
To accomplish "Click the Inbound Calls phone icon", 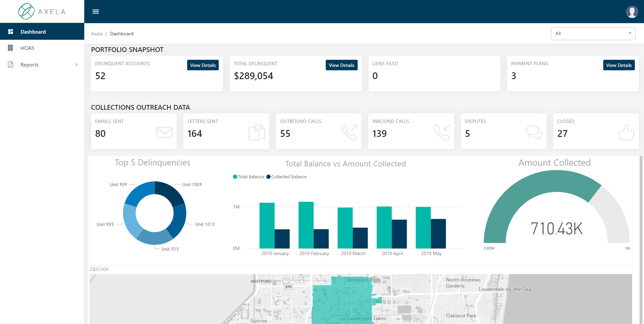I will click(x=442, y=132).
